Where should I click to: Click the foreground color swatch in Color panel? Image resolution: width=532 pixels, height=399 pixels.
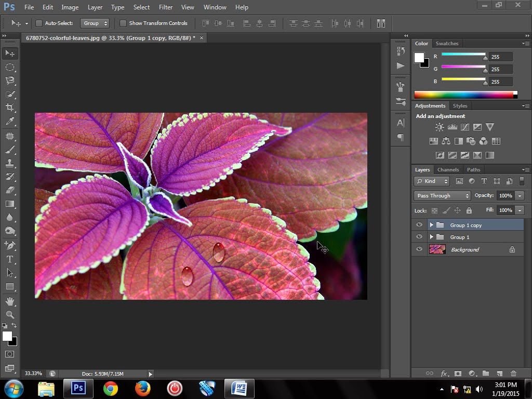click(419, 58)
